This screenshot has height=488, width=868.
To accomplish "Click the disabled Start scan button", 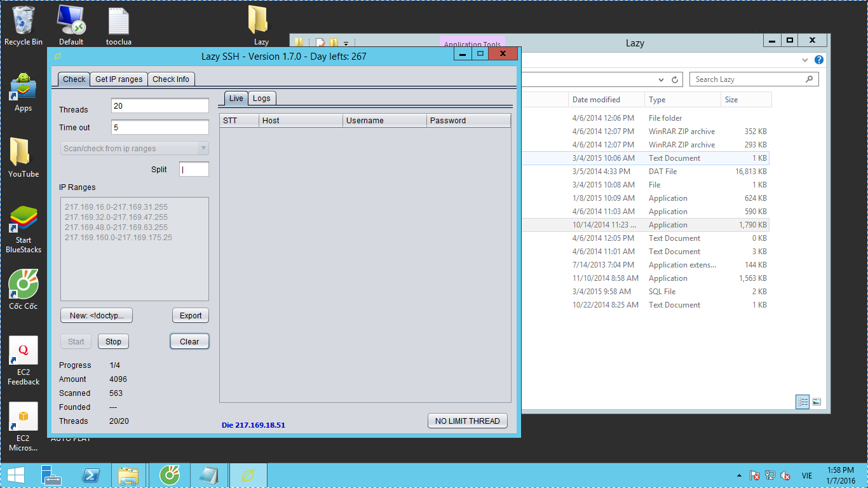I will point(76,341).
